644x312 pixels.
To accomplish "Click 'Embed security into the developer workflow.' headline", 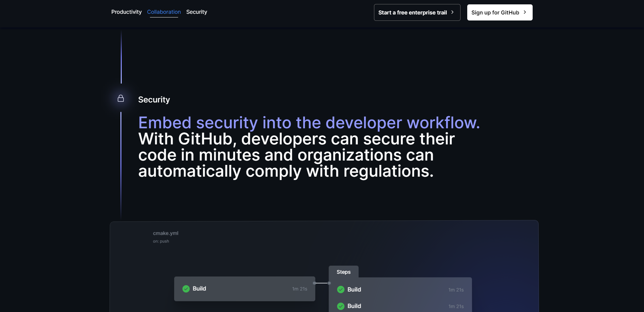I will click(x=309, y=123).
